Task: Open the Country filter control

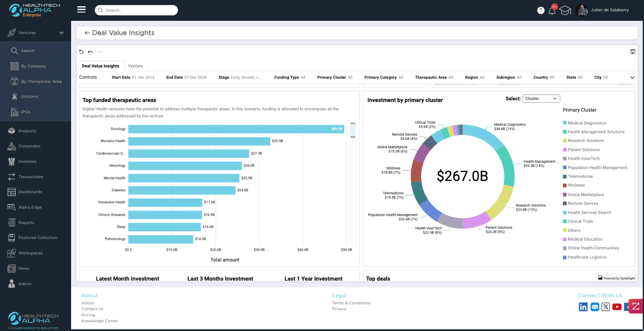Action: (544, 77)
